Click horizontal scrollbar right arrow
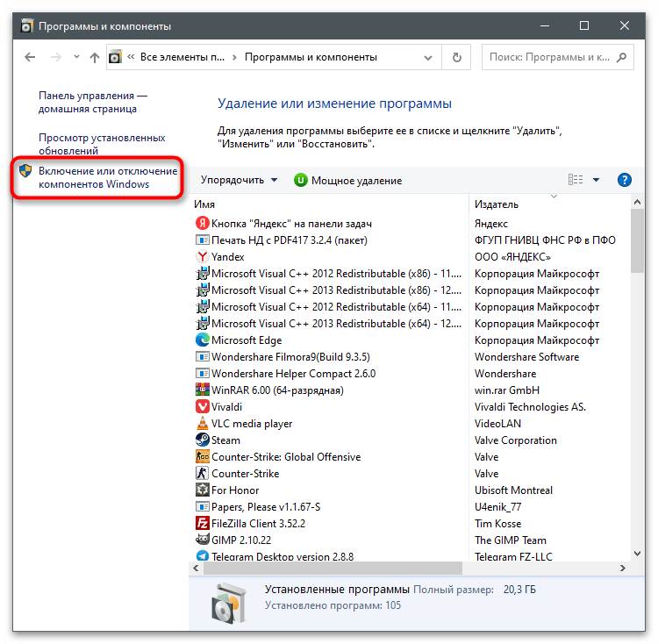This screenshot has width=658, height=644. [623, 568]
